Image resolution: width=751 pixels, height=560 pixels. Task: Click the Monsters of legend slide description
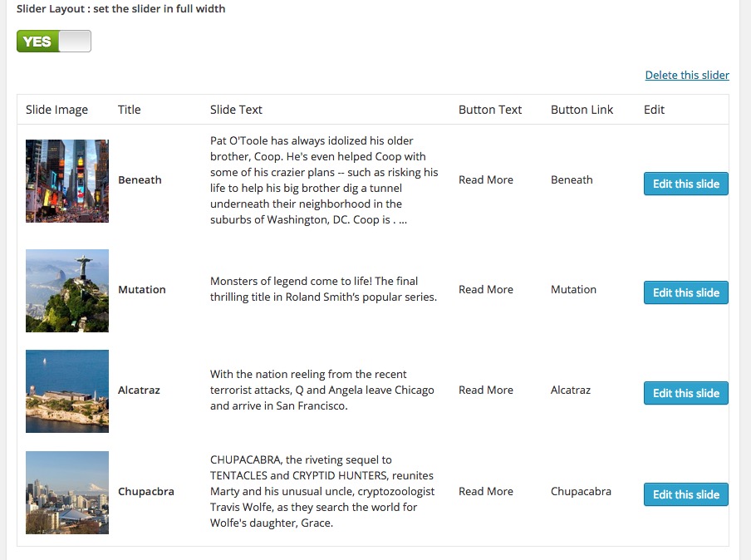pyautogui.click(x=323, y=289)
